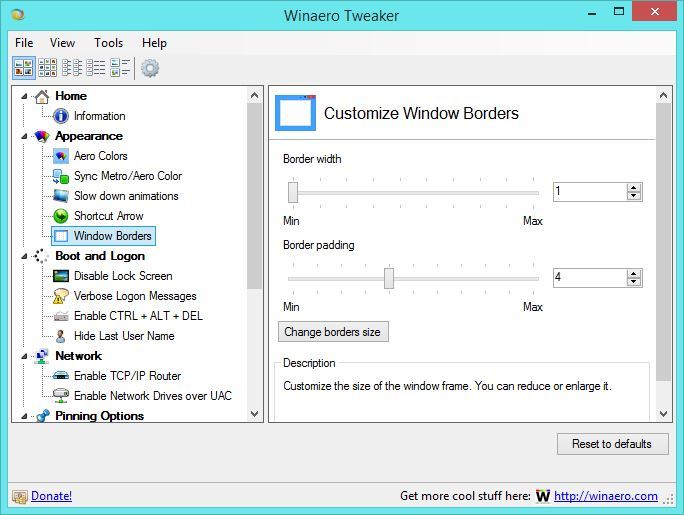684x515 pixels.
Task: Decrease Border width with down spinner
Action: [633, 196]
